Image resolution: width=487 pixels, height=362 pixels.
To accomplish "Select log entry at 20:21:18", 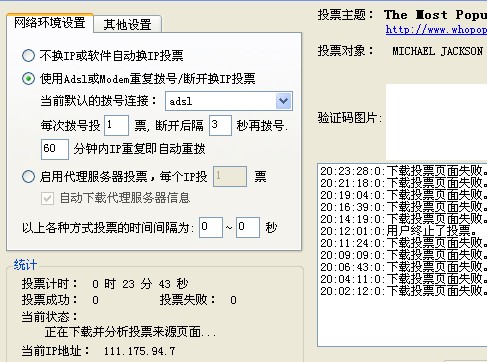I will pyautogui.click(x=403, y=183).
